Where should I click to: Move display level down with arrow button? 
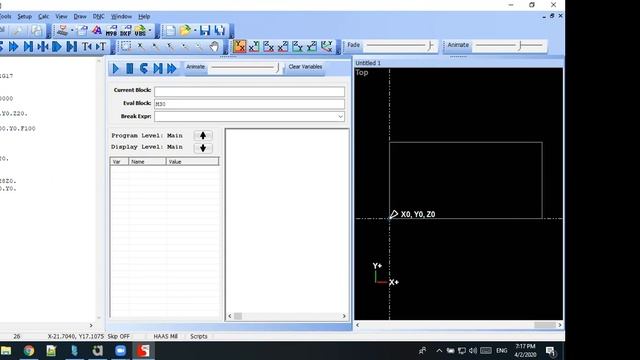(203, 148)
